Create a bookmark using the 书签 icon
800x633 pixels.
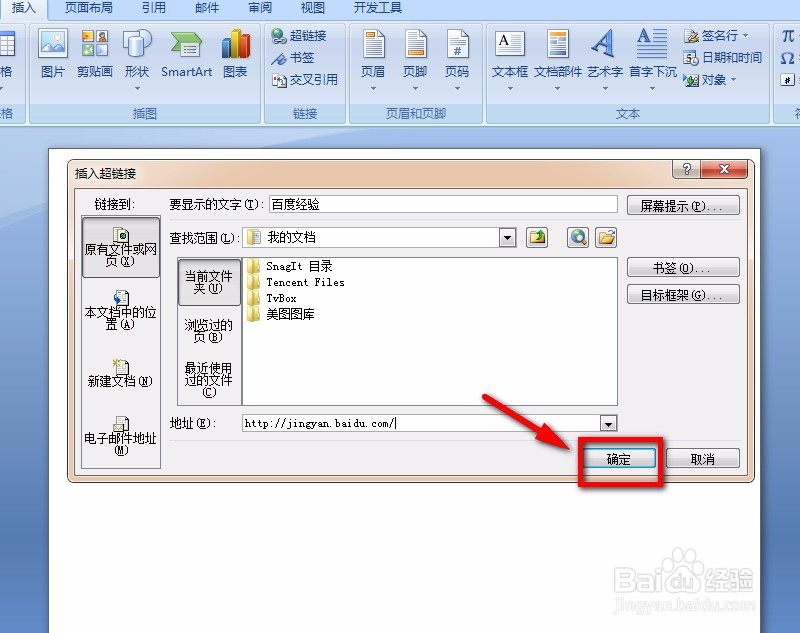[x=294, y=58]
